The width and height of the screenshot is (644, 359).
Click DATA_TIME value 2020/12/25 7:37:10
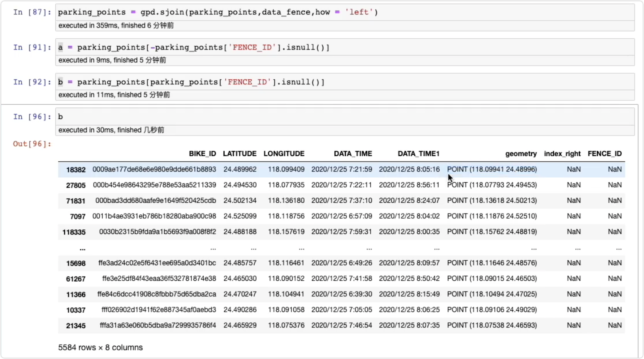342,201
